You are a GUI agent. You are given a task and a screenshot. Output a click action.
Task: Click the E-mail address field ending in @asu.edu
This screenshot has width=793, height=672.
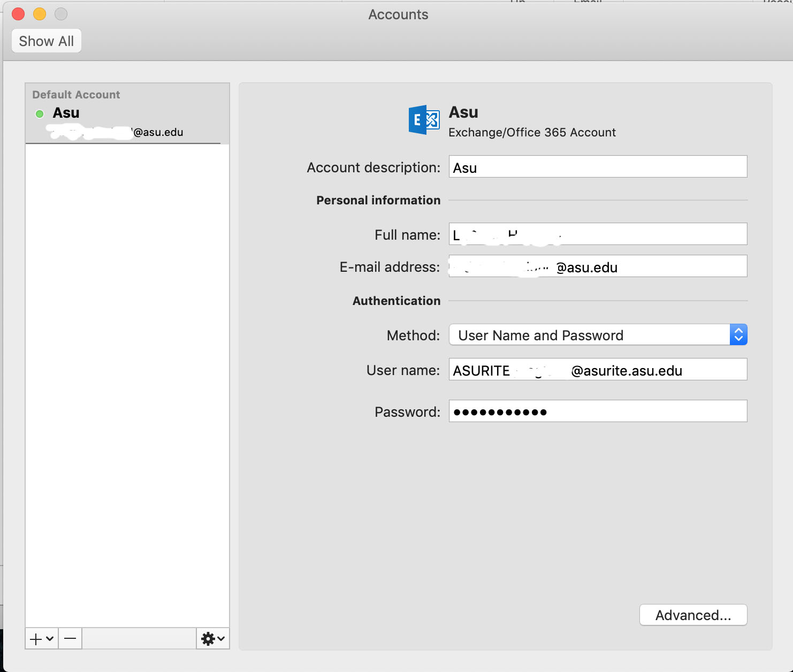pos(597,266)
